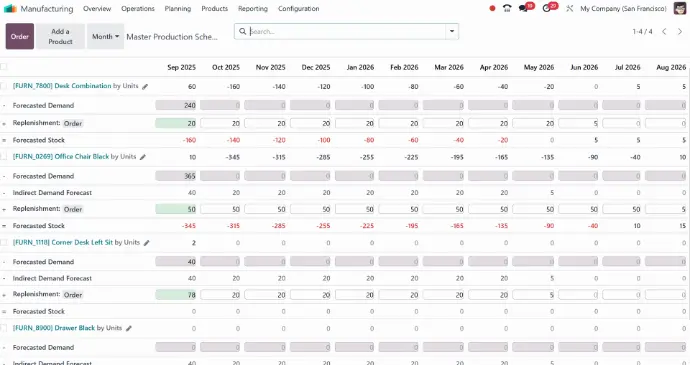This screenshot has width=690, height=365.
Task: Open [FURN_1118] Corner Desk Left Sit link
Action: (62, 242)
